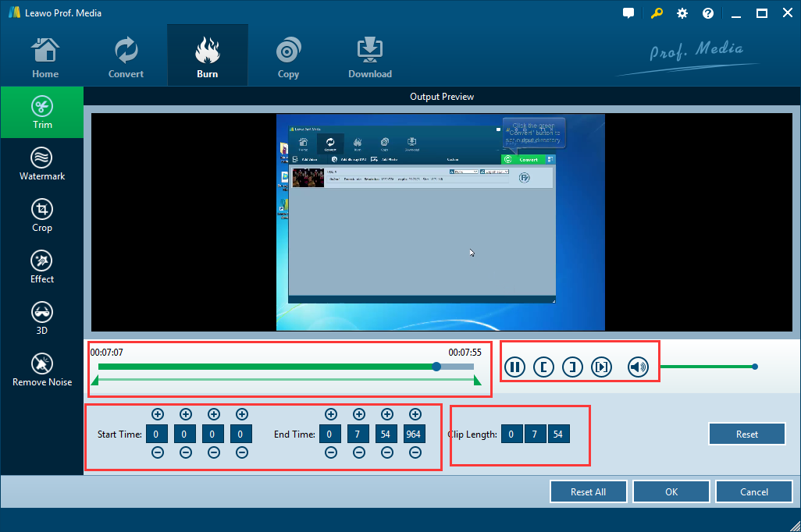The width and height of the screenshot is (801, 532).
Task: Increase End Time seconds with plus
Action: 387,414
